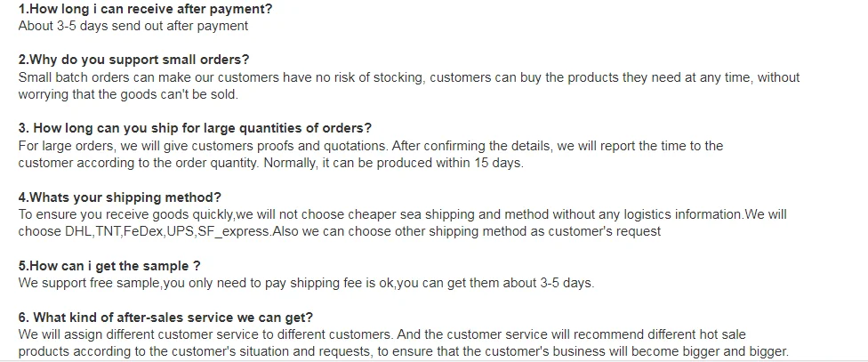Click the heading 'How long i can receive after payment?'
The image size is (868, 362).
[146, 9]
